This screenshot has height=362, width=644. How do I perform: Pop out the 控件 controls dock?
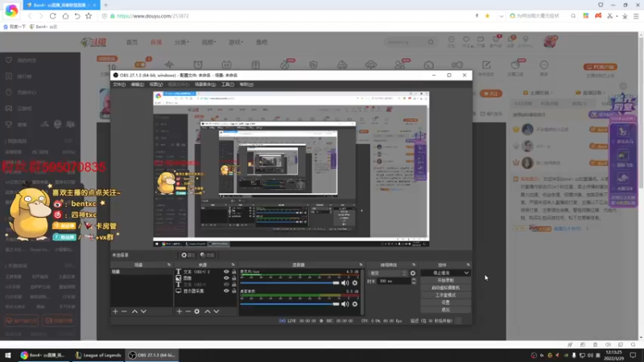click(x=468, y=265)
